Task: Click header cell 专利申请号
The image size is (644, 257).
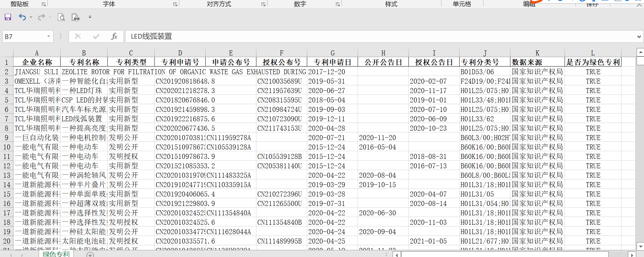Action: coord(180,62)
